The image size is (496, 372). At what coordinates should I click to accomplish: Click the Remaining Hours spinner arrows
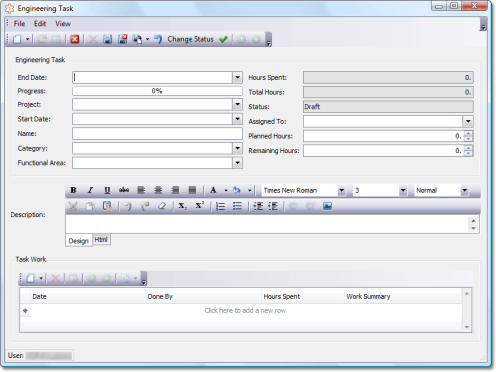(x=468, y=151)
